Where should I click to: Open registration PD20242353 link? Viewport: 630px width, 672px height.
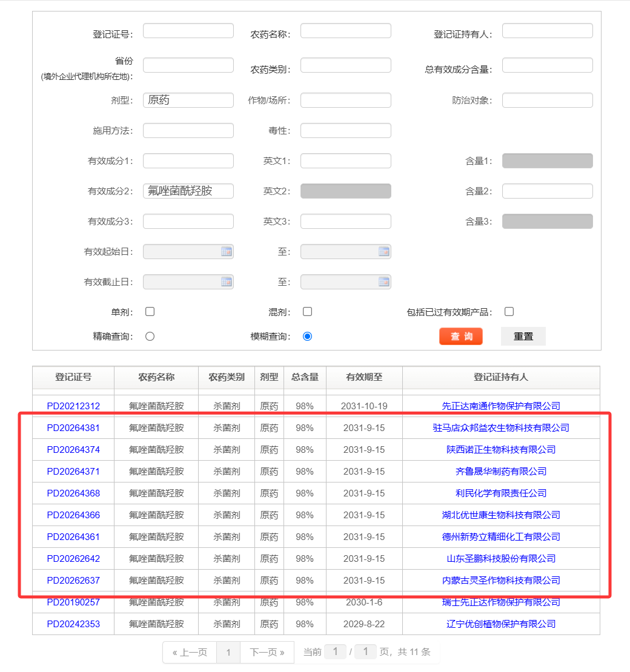[x=73, y=624]
